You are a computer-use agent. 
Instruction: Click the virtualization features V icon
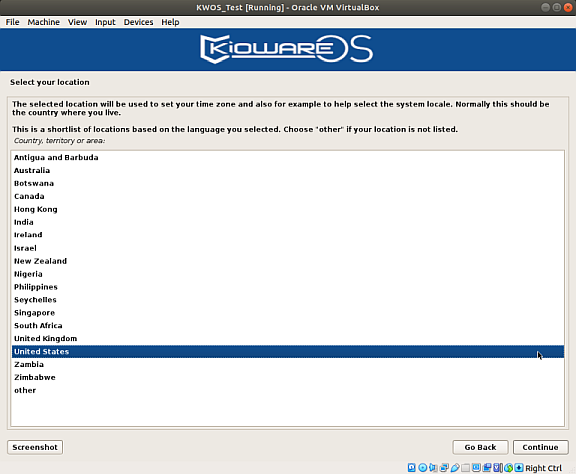click(497, 468)
